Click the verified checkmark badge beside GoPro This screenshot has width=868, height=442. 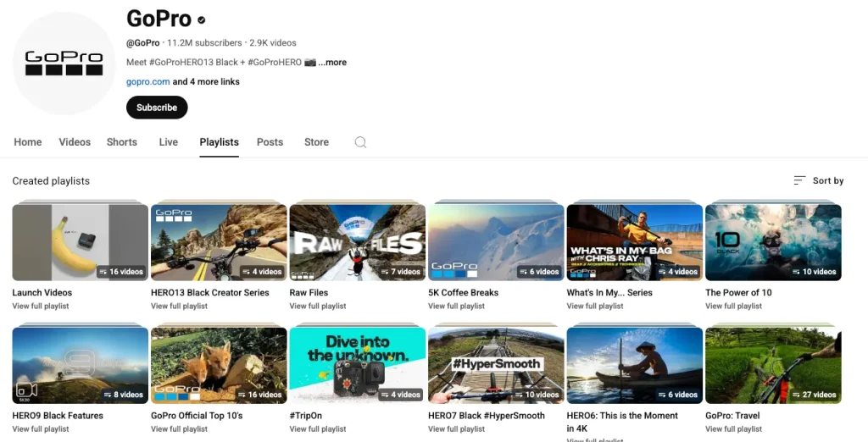(202, 20)
